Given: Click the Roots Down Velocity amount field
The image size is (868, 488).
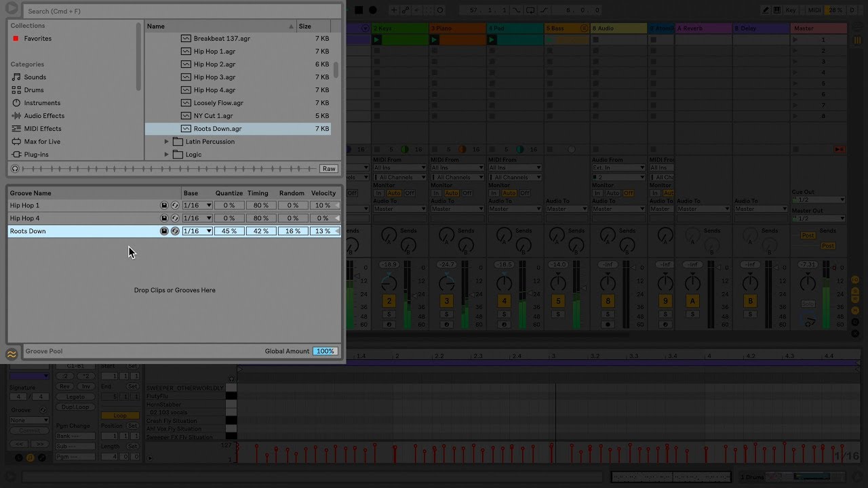Looking at the screenshot, I should click(x=323, y=231).
